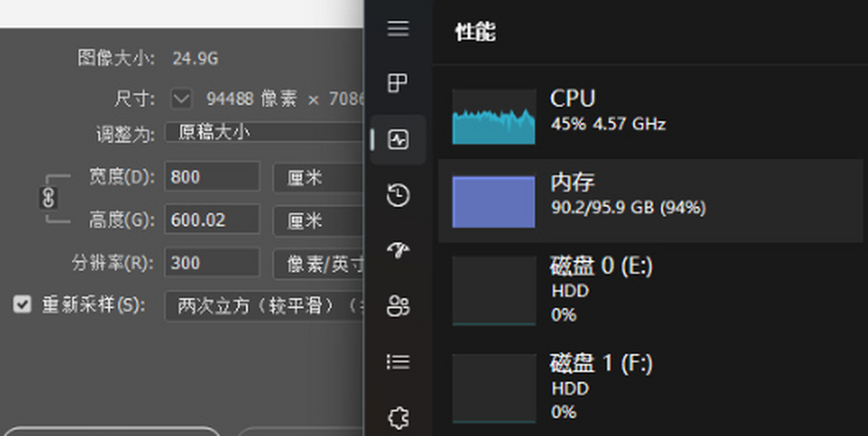Click the memory usage graph thumbnail
Viewport: 868px width, 436px height.
coord(494,202)
